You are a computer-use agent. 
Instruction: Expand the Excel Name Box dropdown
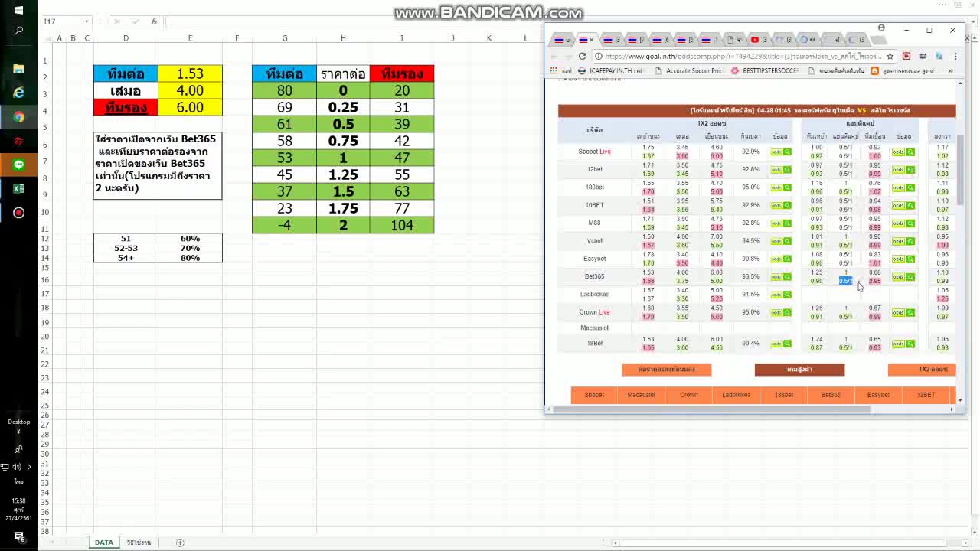pos(86,21)
